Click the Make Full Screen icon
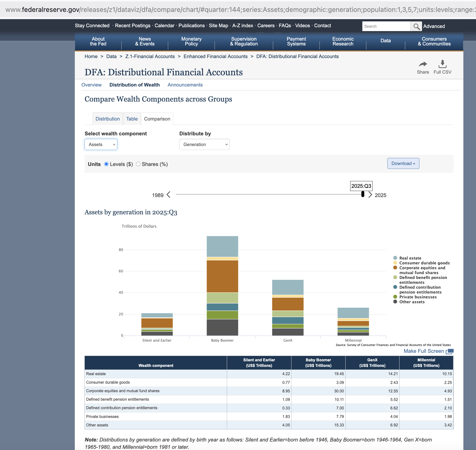Screen dimensions: 476x450 [450, 351]
